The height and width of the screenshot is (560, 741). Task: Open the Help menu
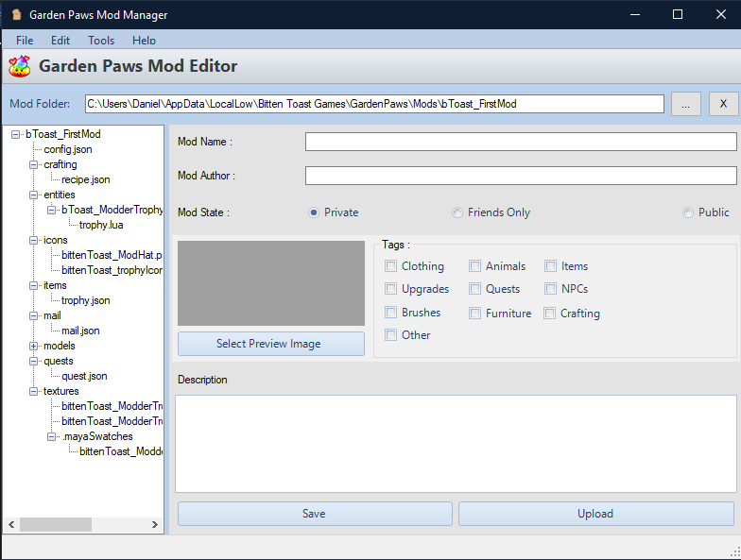point(144,41)
